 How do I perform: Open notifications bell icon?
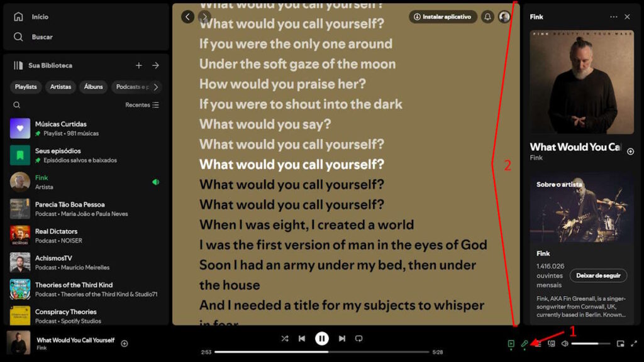click(487, 17)
